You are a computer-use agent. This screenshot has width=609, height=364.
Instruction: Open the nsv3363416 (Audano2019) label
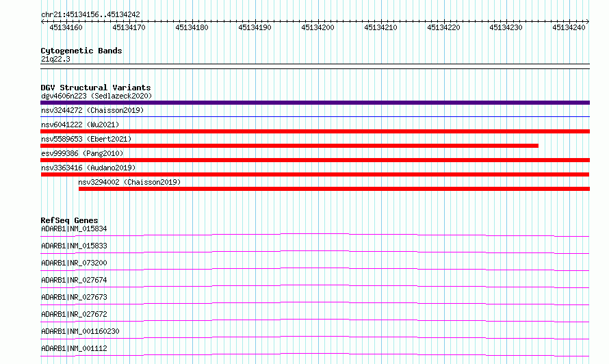88,168
